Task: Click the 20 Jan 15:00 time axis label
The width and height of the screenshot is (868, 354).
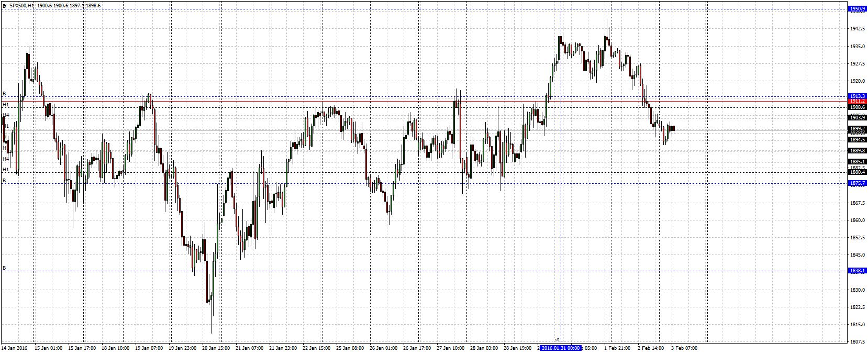Action: (x=216, y=348)
